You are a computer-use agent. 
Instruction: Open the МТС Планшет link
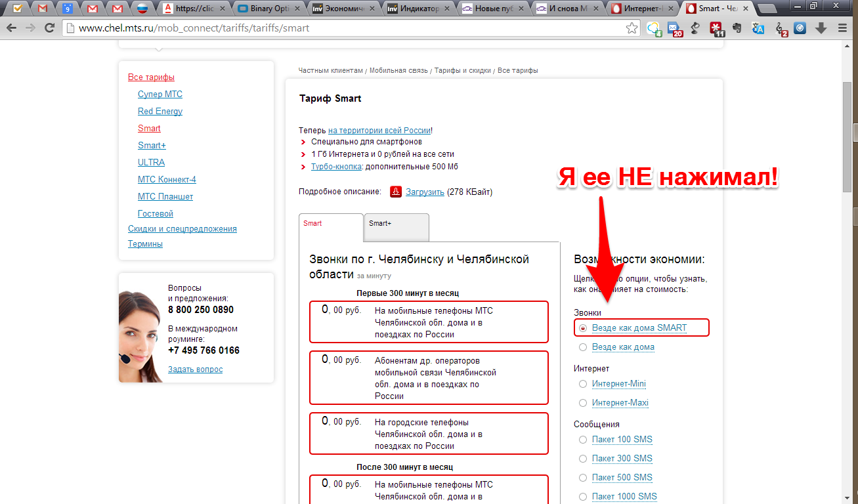click(165, 196)
